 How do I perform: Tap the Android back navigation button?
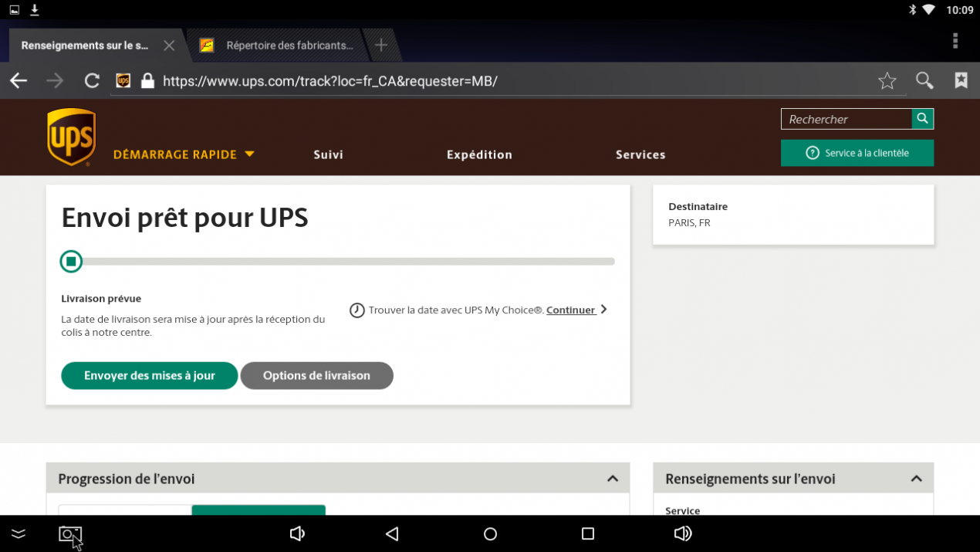point(392,533)
